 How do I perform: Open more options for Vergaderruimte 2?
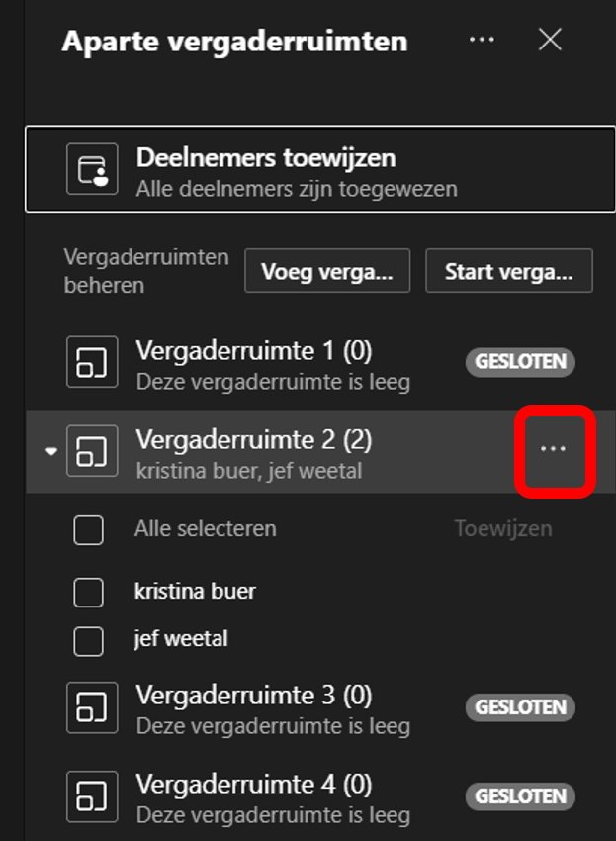click(x=554, y=449)
